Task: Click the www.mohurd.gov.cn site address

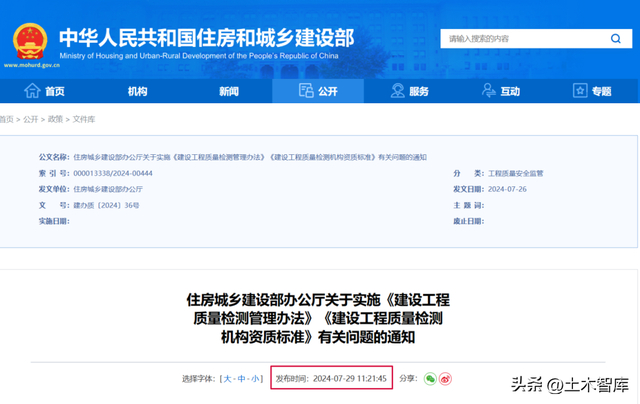Action: pyautogui.click(x=32, y=65)
